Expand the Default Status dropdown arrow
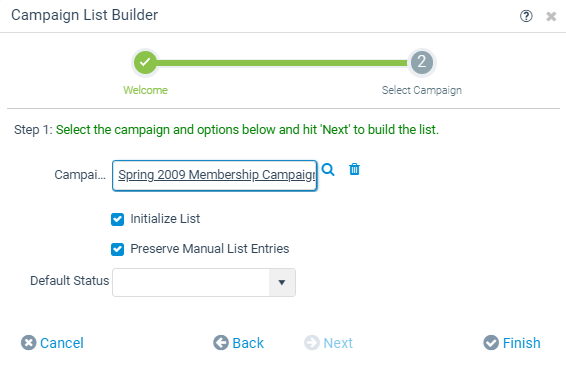This screenshot has height=365, width=566. 282,282
